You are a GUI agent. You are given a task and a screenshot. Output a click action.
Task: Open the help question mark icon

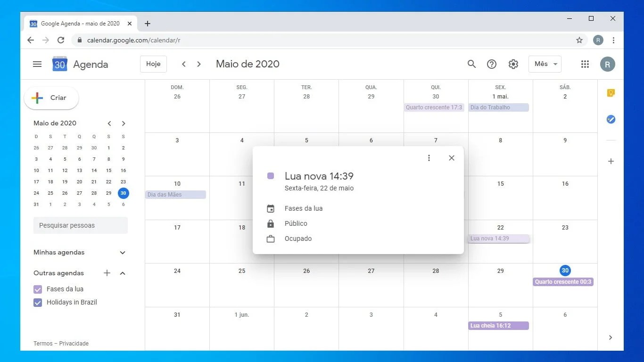point(492,64)
